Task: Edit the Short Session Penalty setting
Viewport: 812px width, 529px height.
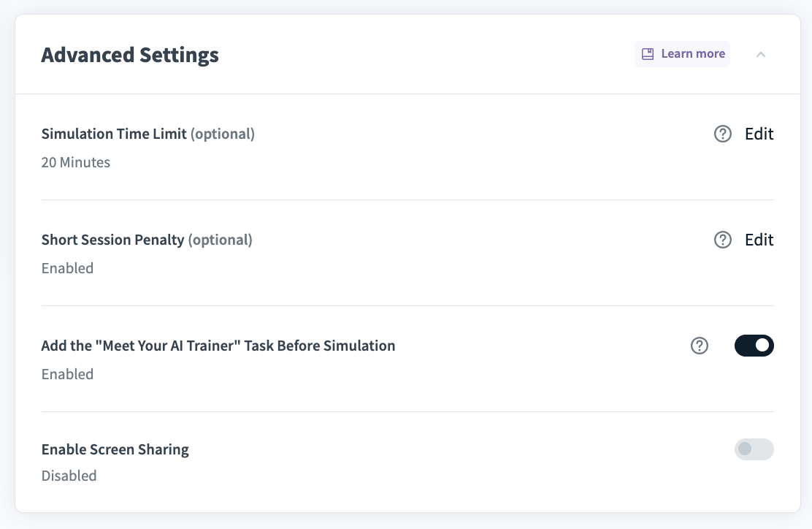Action: coord(759,240)
